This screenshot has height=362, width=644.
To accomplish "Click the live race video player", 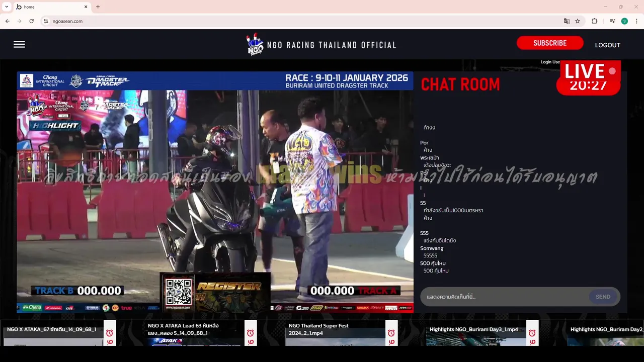I will (x=215, y=192).
